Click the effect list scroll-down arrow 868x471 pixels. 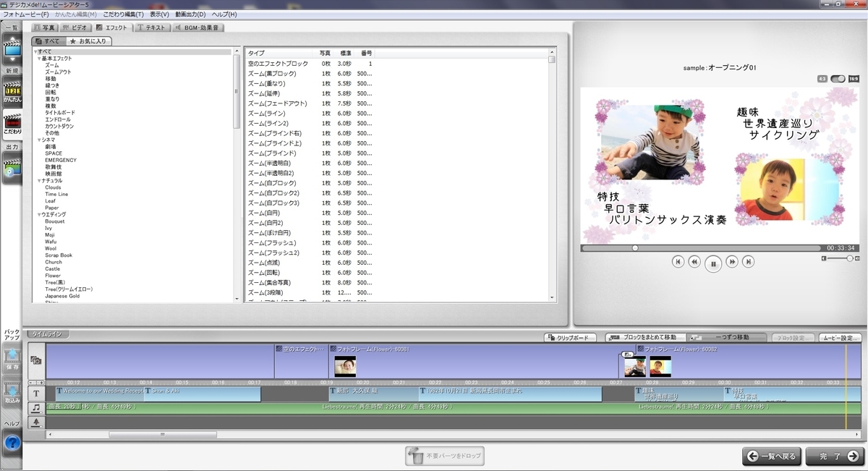552,297
